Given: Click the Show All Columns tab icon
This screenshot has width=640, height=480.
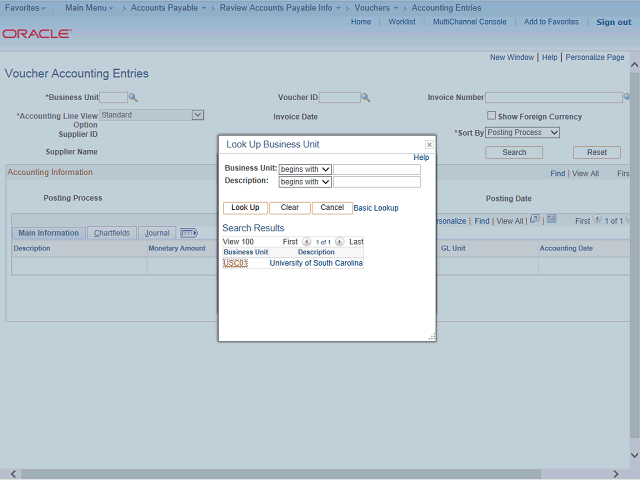Looking at the screenshot, I should point(189,233).
